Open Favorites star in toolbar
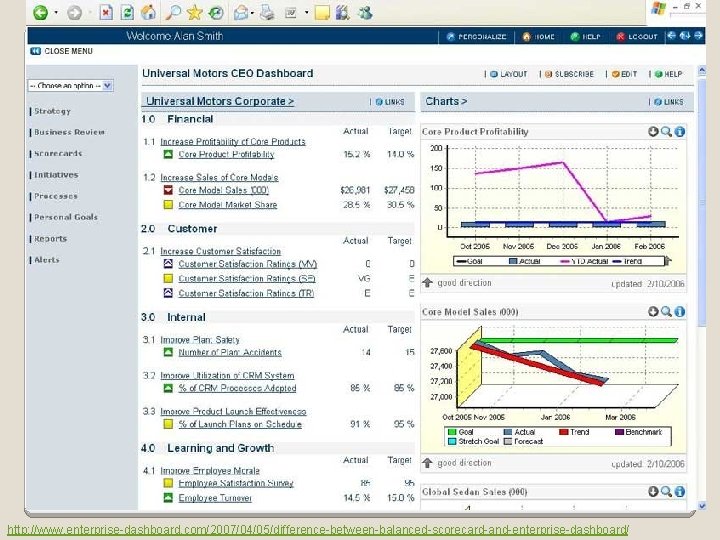Image resolution: width=720 pixels, height=540 pixels. 195,12
